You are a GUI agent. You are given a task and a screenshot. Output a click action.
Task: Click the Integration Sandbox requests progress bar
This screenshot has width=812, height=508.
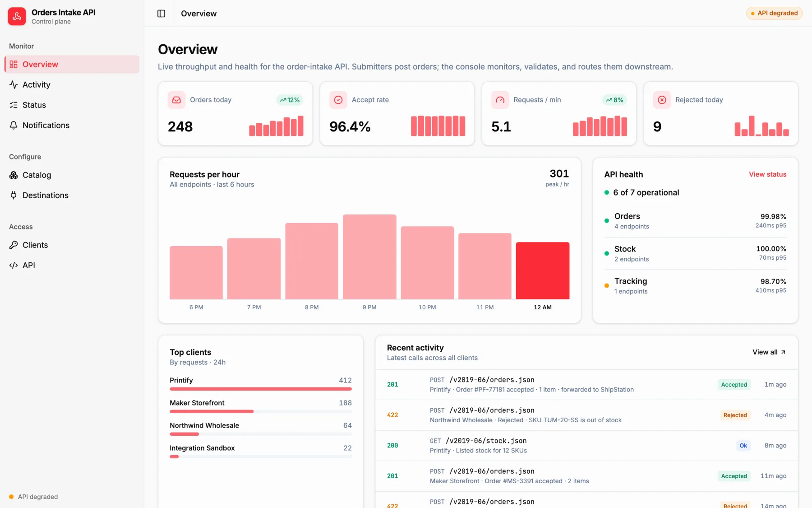[x=261, y=457]
